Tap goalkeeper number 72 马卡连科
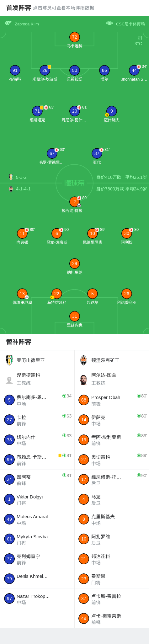This screenshot has width=149, height=644. pyautogui.click(x=75, y=37)
